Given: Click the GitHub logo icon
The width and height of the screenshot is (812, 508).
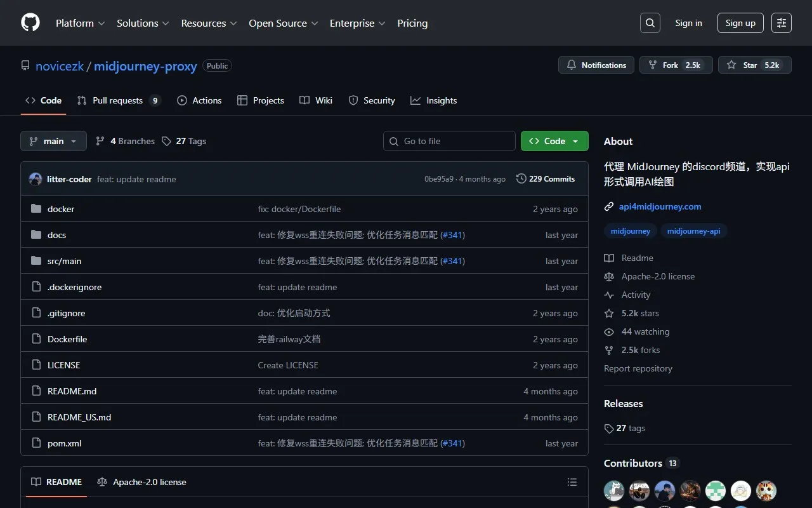Looking at the screenshot, I should click(x=30, y=23).
